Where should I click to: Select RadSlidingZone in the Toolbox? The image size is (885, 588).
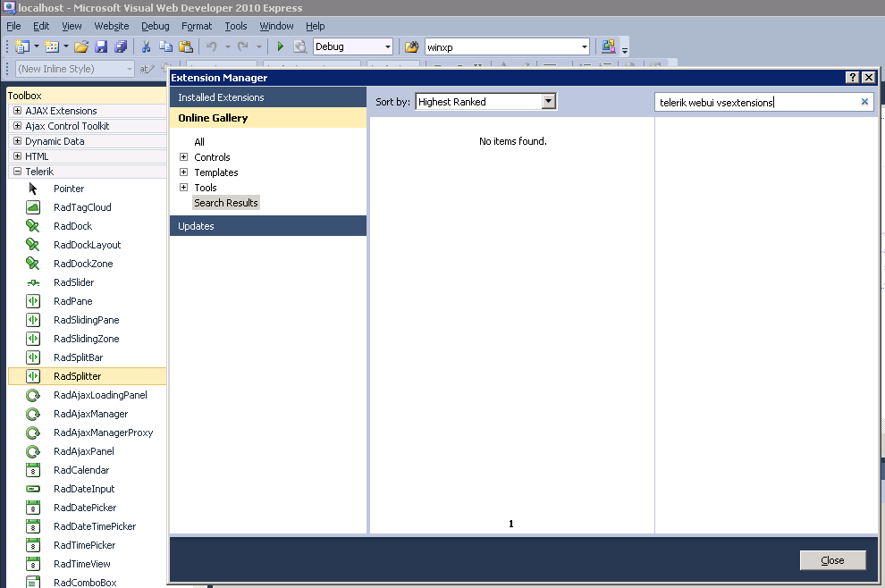(x=88, y=339)
